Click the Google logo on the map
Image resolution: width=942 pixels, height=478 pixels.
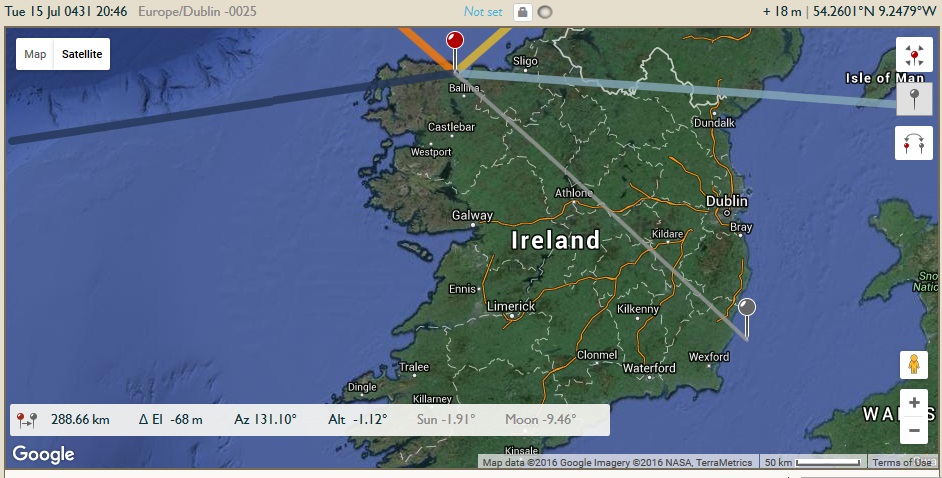coord(43,455)
